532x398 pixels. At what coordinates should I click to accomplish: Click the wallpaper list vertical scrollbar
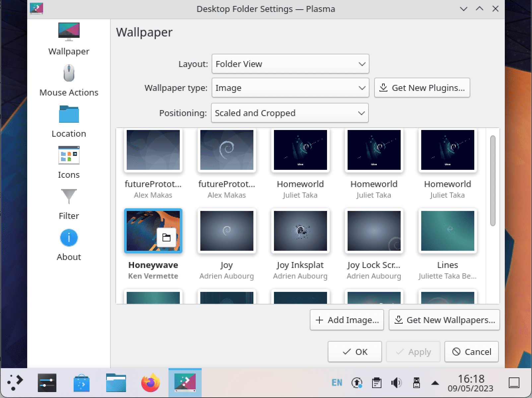[x=493, y=181]
